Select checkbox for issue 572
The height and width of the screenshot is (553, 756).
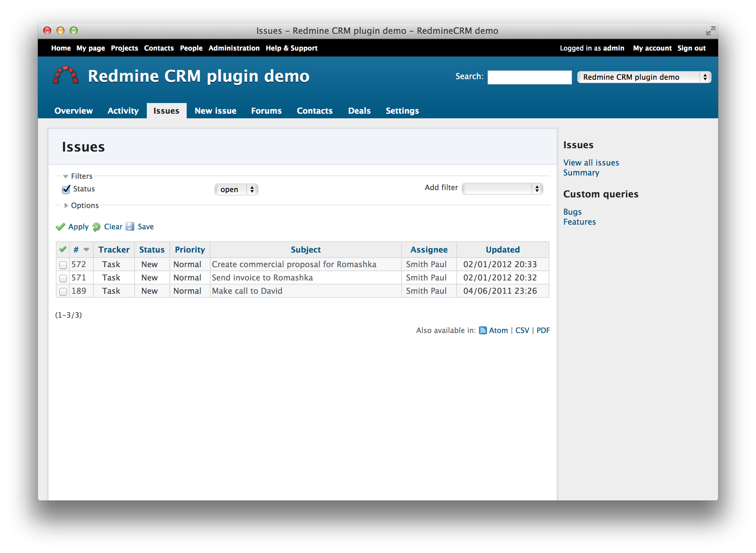(63, 265)
